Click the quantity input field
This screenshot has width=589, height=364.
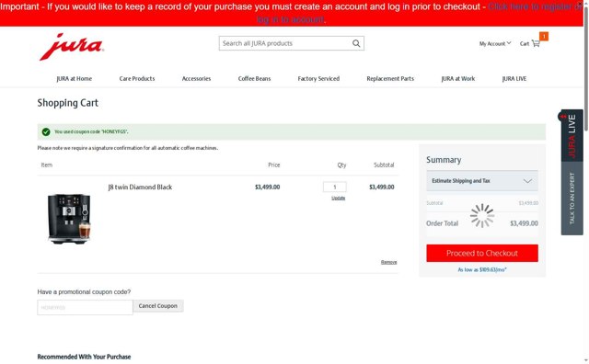[334, 187]
